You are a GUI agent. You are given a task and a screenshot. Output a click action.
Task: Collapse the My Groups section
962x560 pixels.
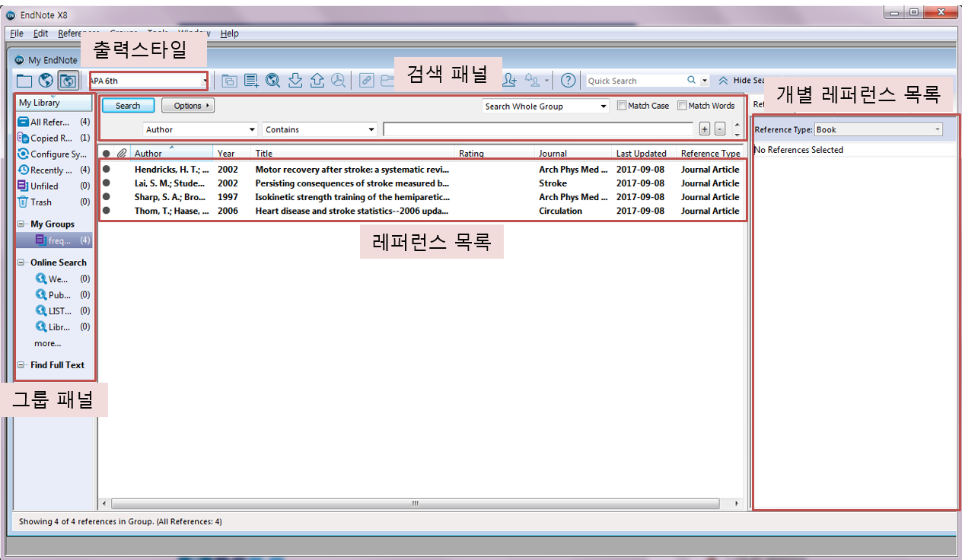click(21, 224)
